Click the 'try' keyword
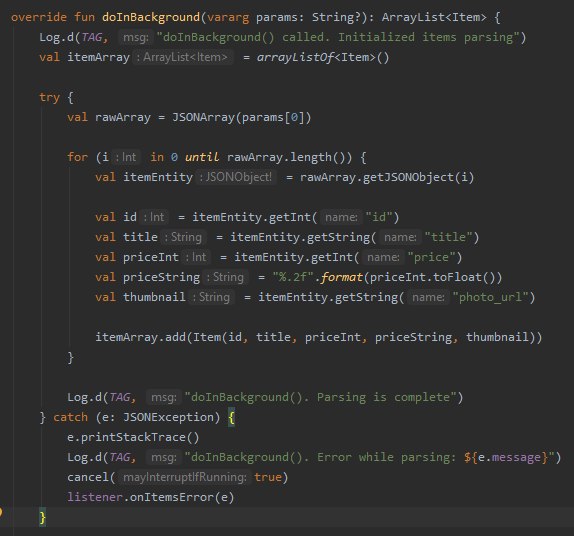574x536 pixels. (x=49, y=97)
